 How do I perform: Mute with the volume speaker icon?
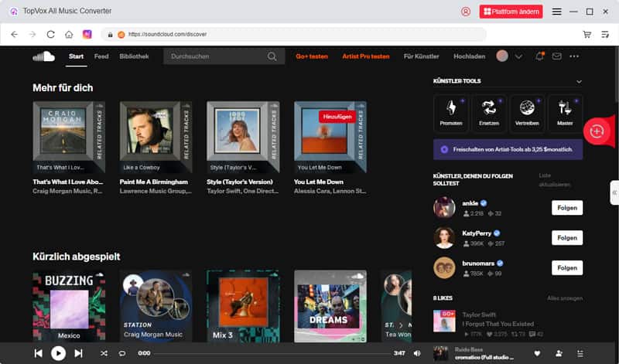tap(417, 353)
